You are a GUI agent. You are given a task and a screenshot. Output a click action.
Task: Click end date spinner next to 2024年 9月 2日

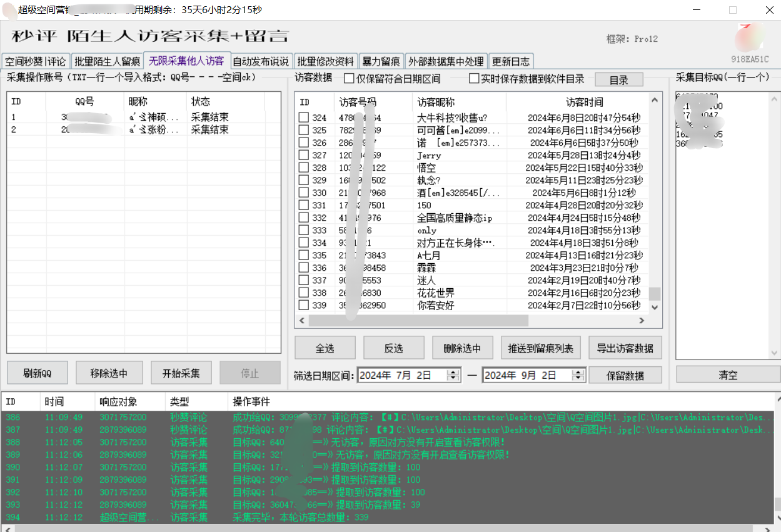click(x=578, y=375)
